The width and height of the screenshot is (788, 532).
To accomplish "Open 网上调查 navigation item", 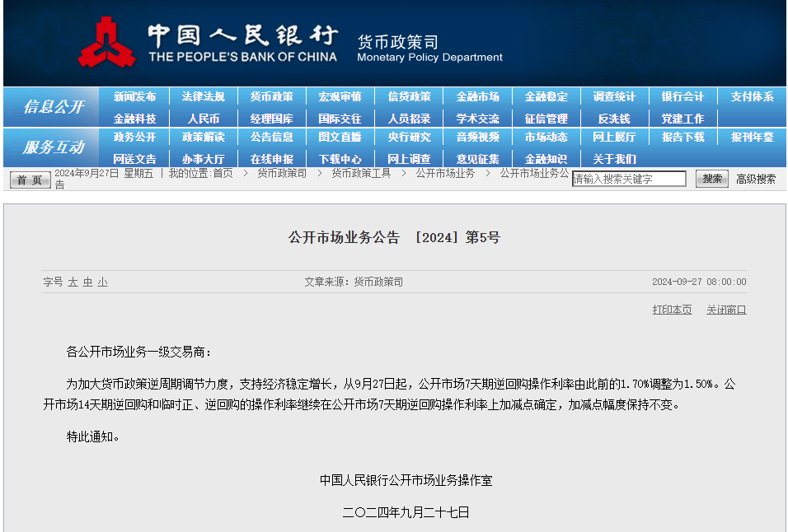I will (x=409, y=159).
